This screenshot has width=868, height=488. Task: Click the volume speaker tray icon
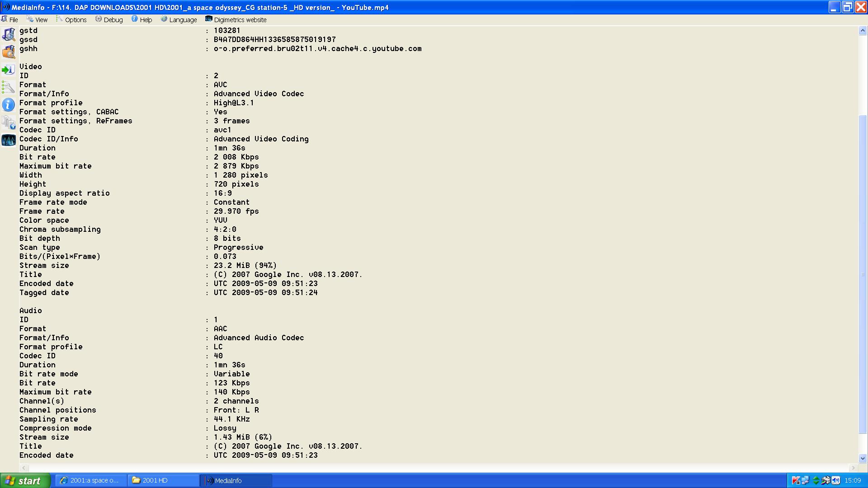[x=835, y=480]
